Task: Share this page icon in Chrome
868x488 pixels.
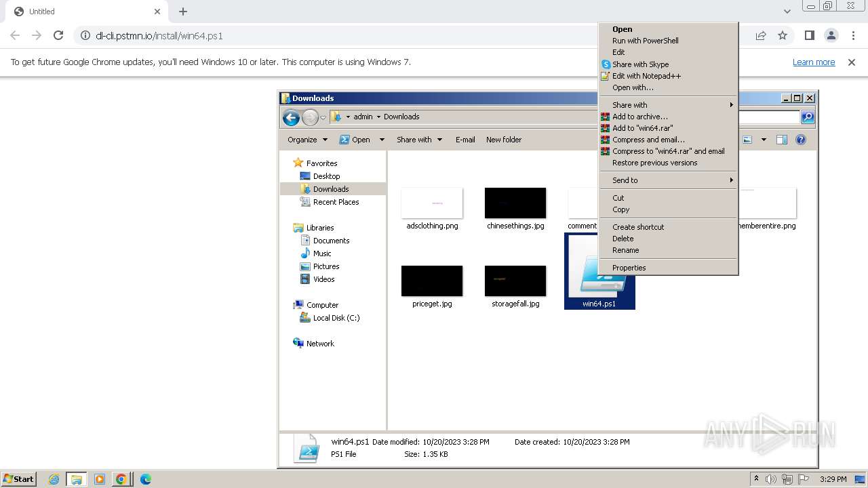Action: [761, 35]
